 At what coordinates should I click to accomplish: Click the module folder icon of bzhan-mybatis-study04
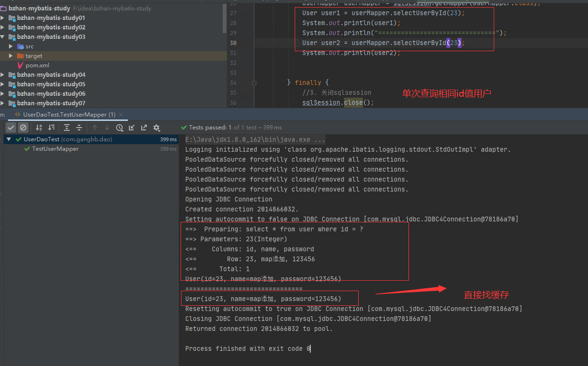point(12,75)
